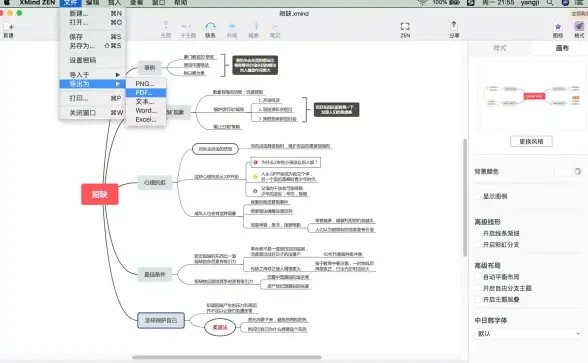This screenshot has width=588, height=363.
Task: Click the 更换风格 button
Action: [531, 141]
